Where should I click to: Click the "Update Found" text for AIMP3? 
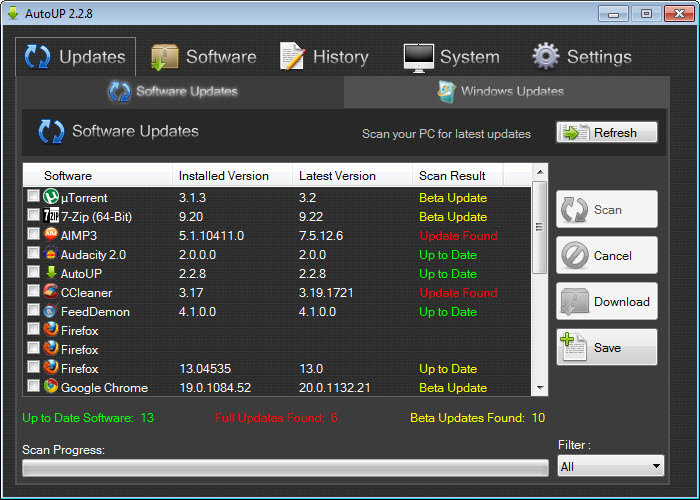pyautogui.click(x=458, y=235)
